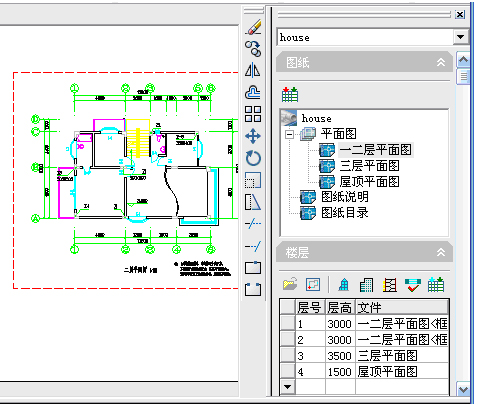Select the Erase tool in toolbar
478x405 pixels.
(x=253, y=27)
